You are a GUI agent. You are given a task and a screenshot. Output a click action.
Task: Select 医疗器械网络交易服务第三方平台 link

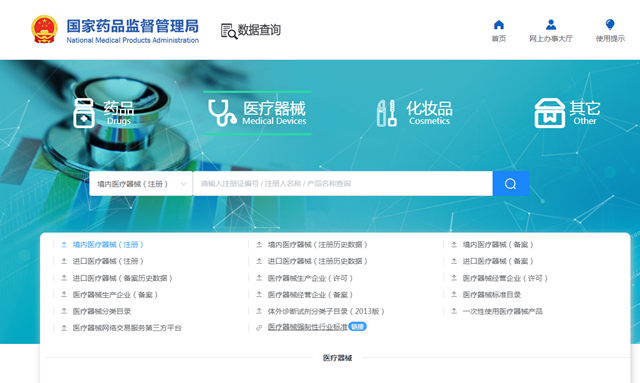coord(127,328)
